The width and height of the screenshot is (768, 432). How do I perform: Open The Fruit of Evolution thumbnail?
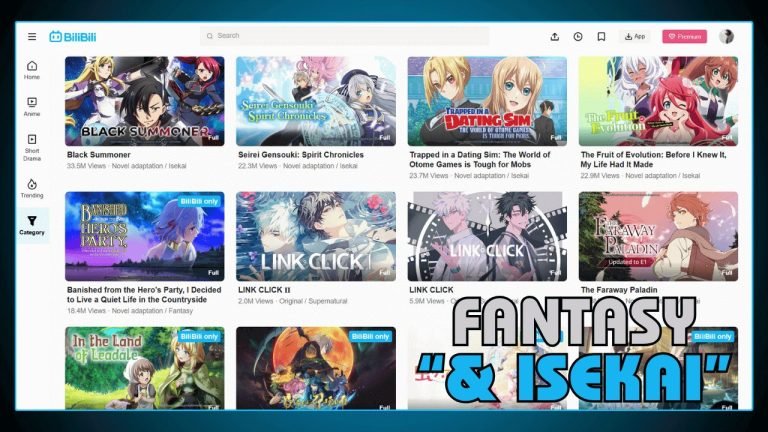pos(658,101)
